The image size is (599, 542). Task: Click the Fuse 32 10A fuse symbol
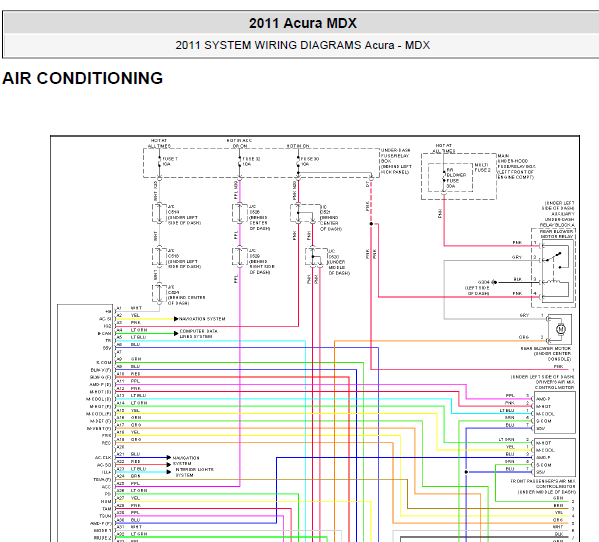click(x=240, y=162)
